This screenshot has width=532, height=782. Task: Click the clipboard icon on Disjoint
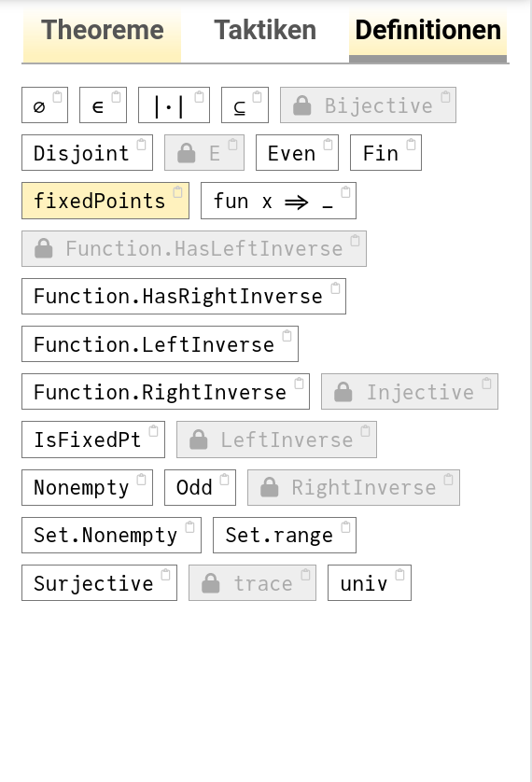pos(141,145)
